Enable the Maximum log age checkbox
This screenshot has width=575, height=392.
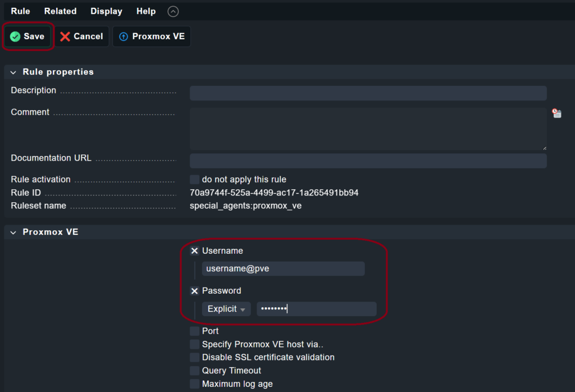click(x=194, y=384)
